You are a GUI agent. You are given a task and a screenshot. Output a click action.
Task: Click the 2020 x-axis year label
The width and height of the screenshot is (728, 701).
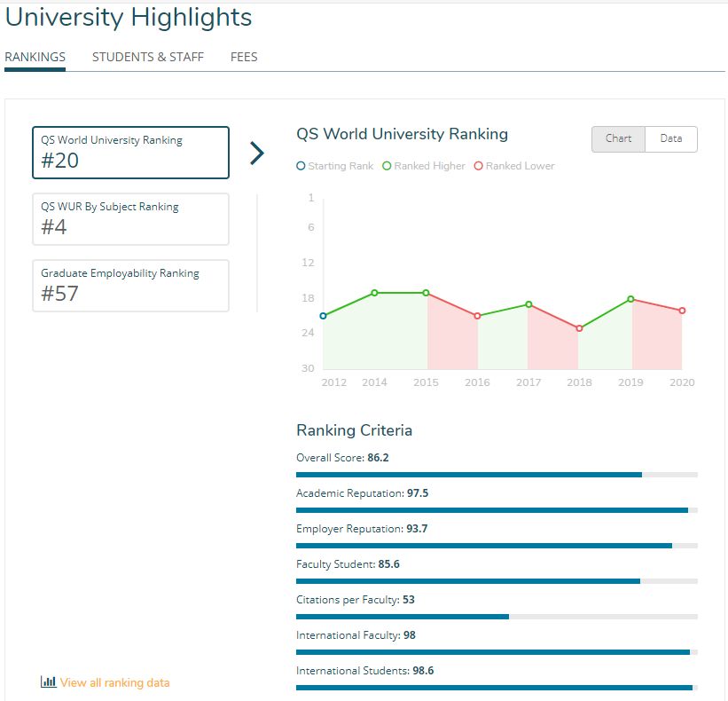(x=682, y=382)
